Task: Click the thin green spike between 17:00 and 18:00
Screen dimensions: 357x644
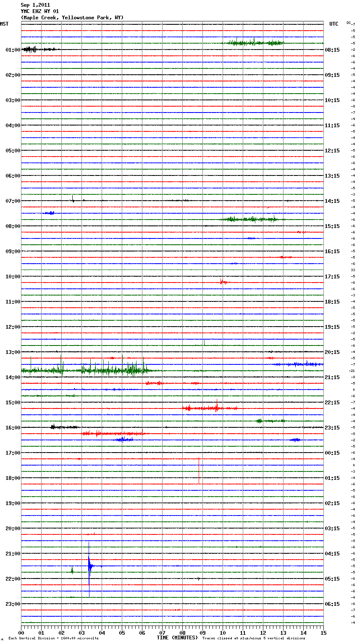Action: pos(199,471)
